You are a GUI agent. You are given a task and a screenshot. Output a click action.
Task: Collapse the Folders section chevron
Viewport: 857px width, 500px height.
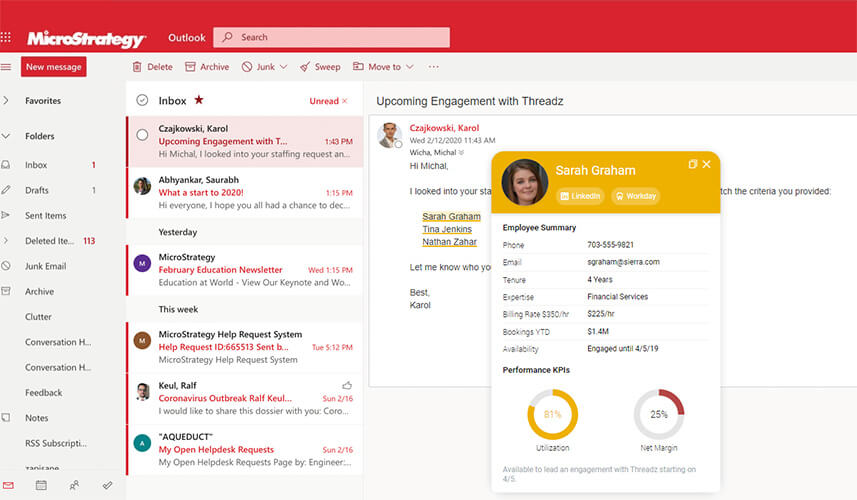[x=6, y=136]
